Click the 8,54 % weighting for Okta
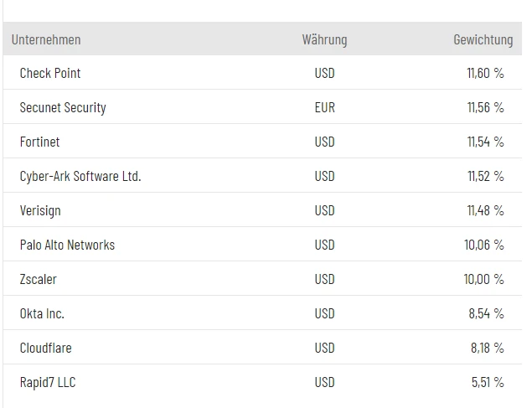The height and width of the screenshot is (408, 532). coord(487,314)
